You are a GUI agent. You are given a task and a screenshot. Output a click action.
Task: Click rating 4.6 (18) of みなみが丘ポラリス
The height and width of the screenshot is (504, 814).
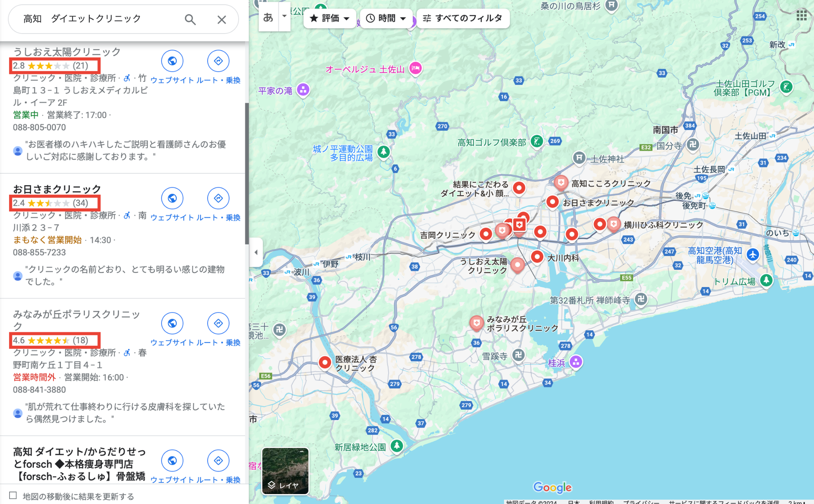(x=50, y=340)
